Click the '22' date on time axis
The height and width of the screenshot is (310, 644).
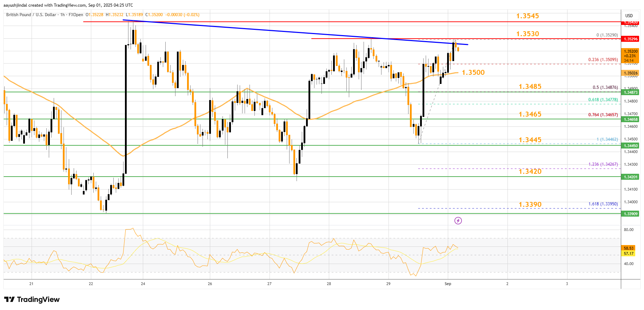pyautogui.click(x=91, y=284)
